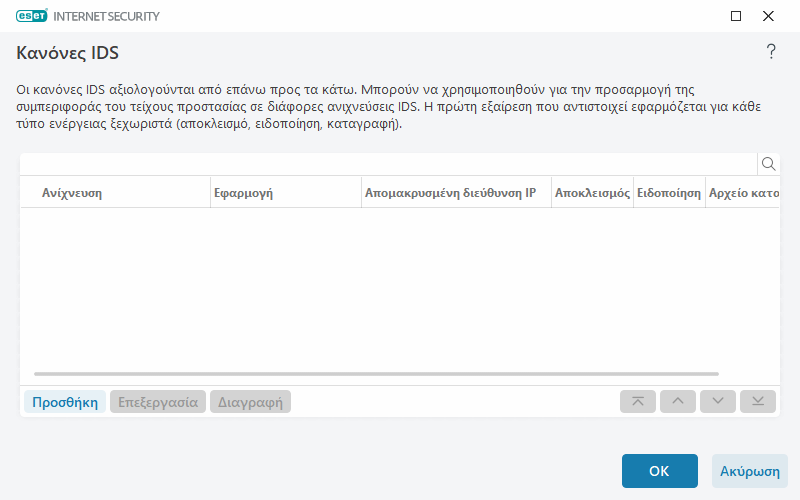Click the partially visible Αρχείο column header
This screenshot has height=500, width=800.
(742, 192)
